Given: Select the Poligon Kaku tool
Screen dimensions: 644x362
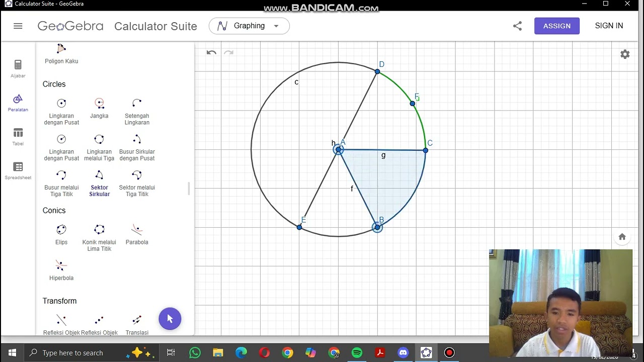Looking at the screenshot, I should 61,54.
